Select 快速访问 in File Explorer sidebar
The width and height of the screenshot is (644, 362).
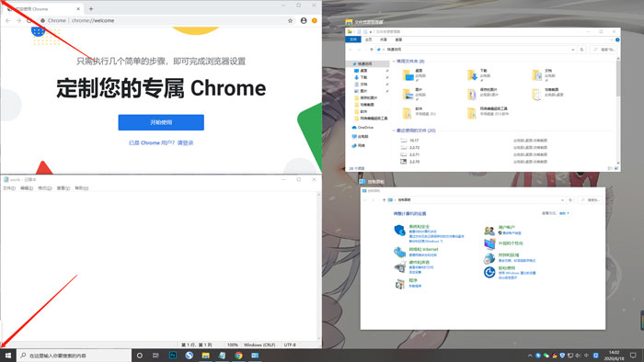[x=364, y=64]
